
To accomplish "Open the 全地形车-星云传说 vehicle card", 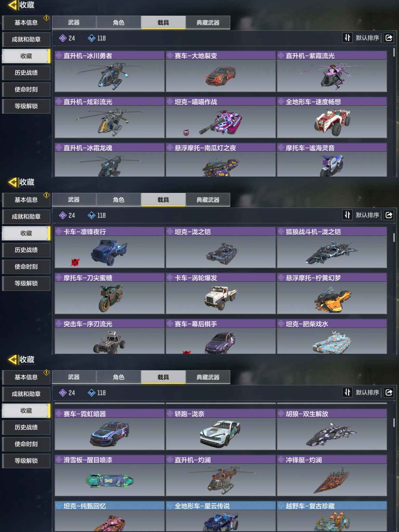I will (221, 516).
